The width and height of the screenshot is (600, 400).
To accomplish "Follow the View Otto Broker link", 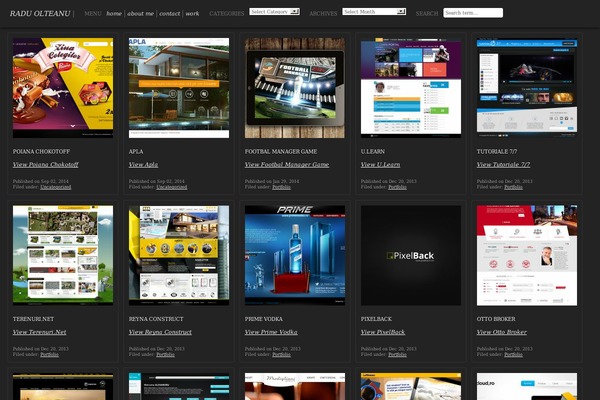I will coord(502,332).
